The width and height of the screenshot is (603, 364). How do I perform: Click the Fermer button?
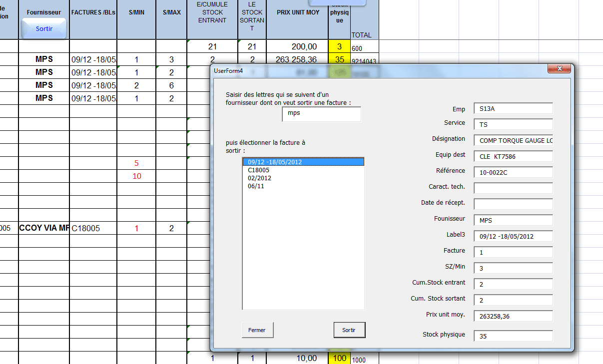tap(257, 330)
